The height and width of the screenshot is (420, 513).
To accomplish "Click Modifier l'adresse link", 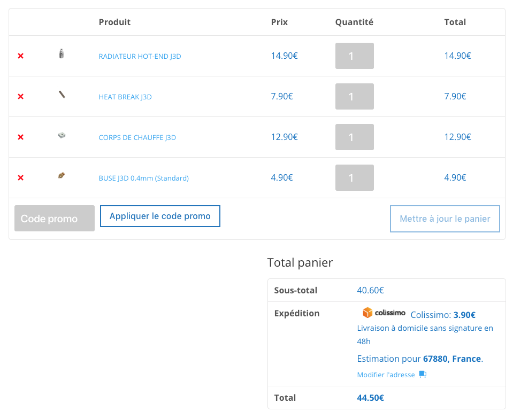I will (386, 375).
